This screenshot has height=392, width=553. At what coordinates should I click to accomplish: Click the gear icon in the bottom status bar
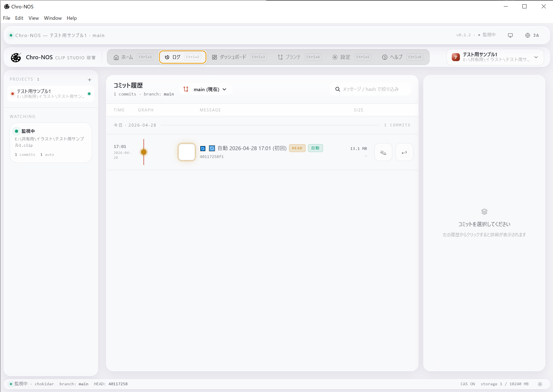540,384
